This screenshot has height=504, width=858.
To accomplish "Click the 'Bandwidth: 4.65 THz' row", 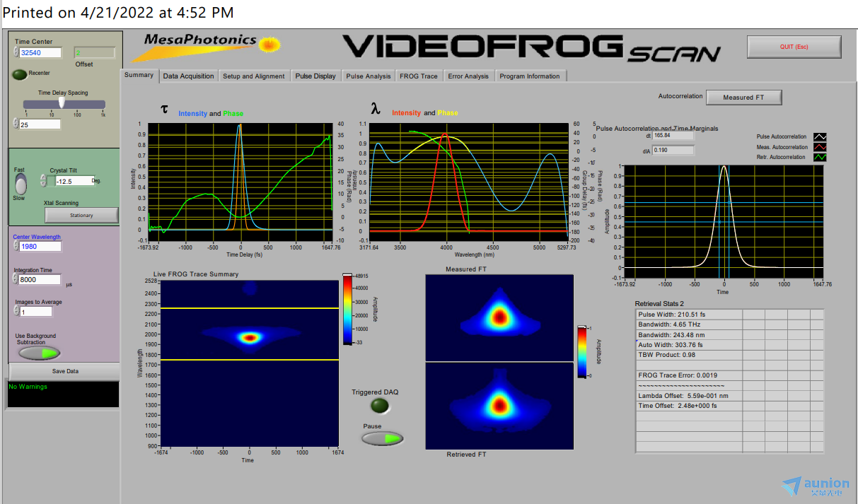I will pos(690,324).
